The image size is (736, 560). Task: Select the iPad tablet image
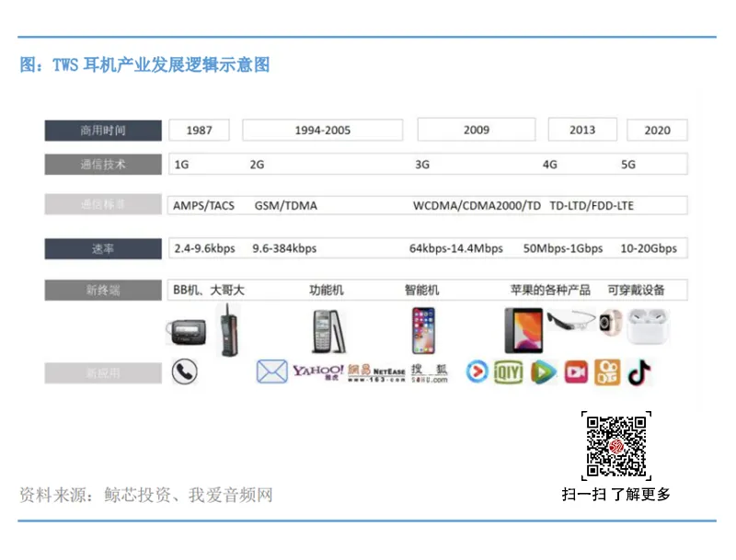coord(523,330)
